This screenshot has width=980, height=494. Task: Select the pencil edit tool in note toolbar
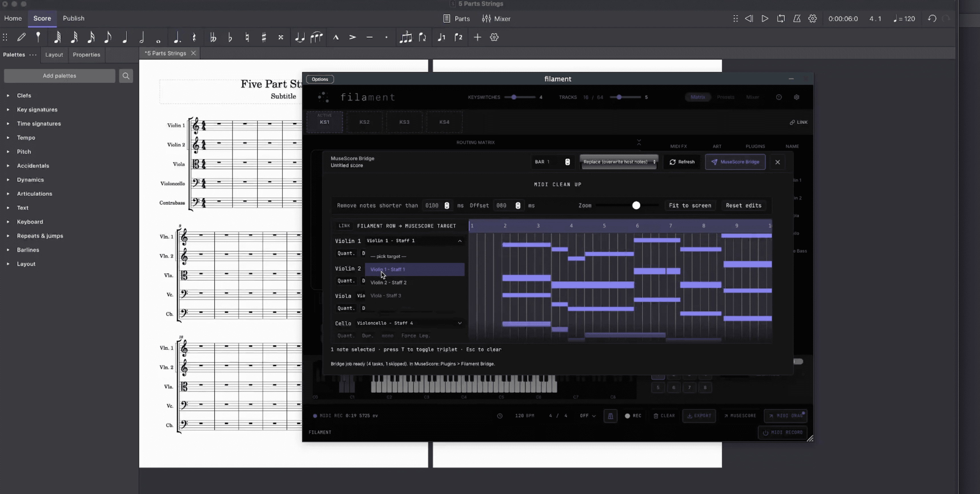21,37
